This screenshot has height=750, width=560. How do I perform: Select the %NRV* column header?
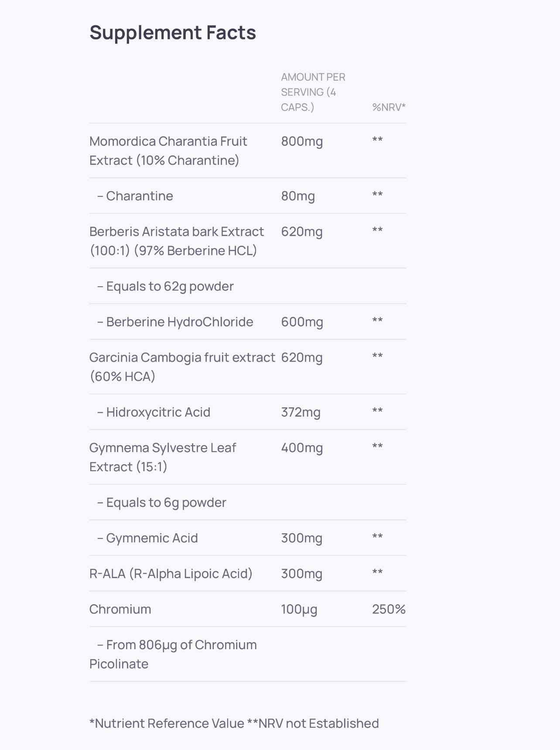(389, 107)
